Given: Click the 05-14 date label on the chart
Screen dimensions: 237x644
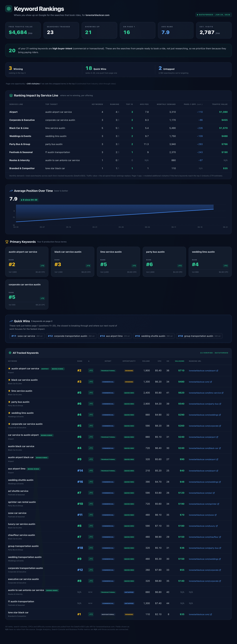Looking at the screenshot, I should click(68, 227).
